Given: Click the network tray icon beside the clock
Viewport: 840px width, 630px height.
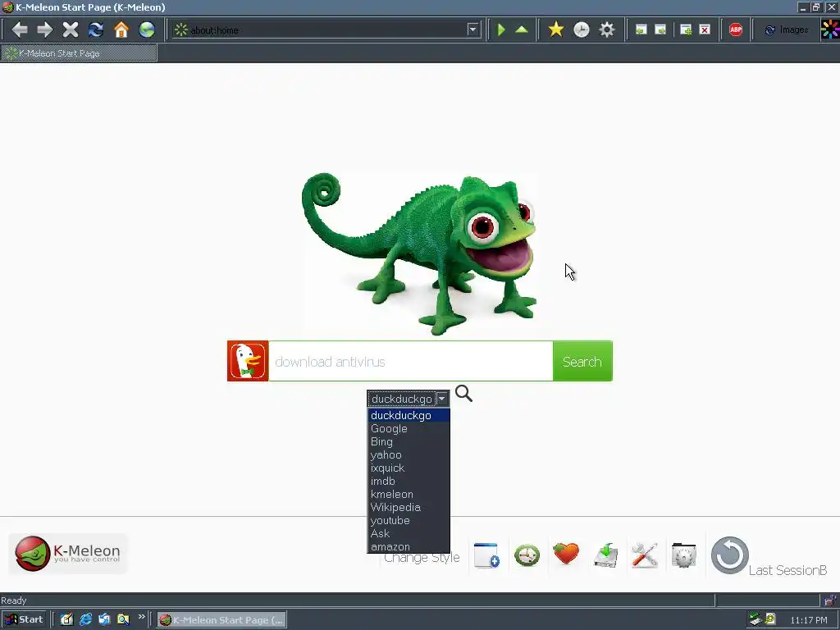Looking at the screenshot, I should click(756, 619).
